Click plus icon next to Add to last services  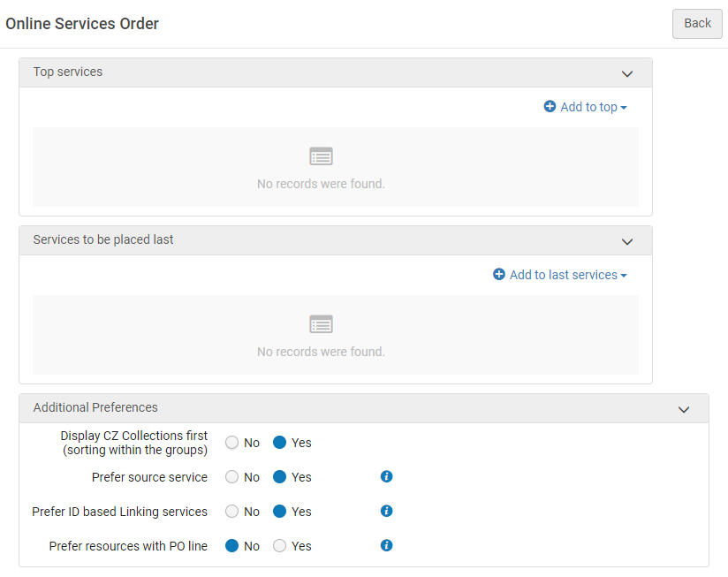(x=499, y=275)
